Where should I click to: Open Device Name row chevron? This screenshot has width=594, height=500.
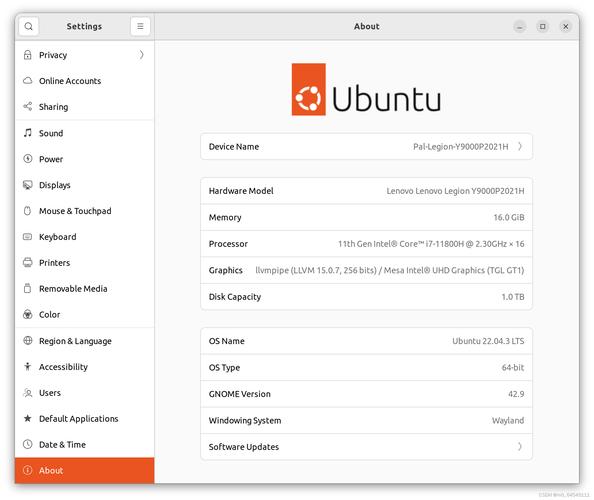520,146
